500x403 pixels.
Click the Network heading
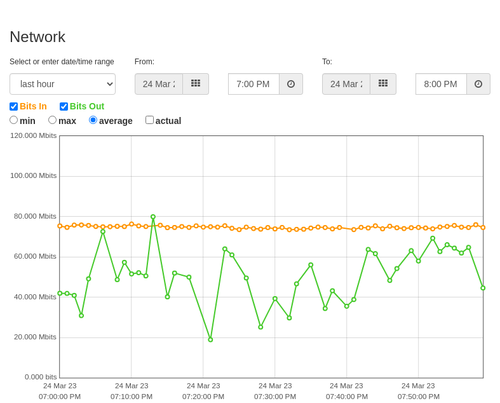37,37
